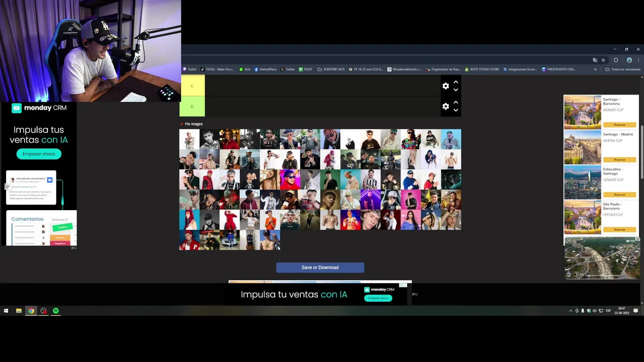
Task: Bookmark this page with the star icon
Action: coord(603,60)
